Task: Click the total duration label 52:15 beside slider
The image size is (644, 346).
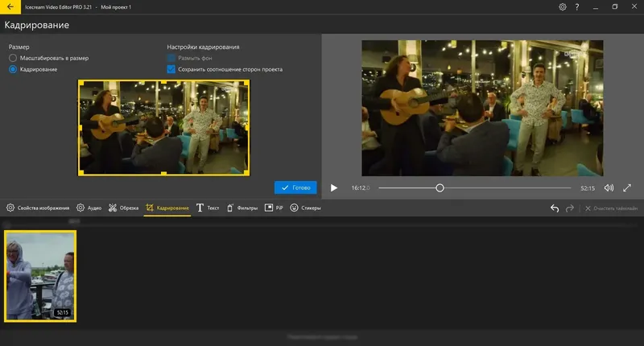Action: (x=588, y=188)
